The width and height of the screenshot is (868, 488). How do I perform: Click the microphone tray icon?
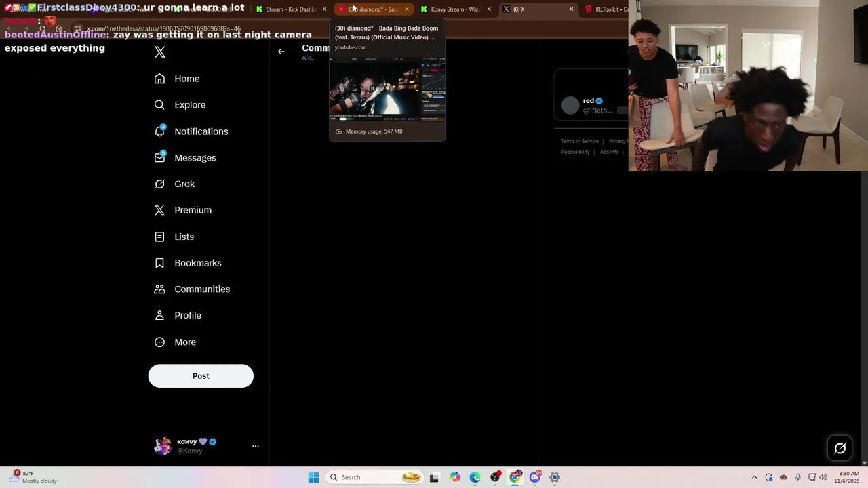797,477
